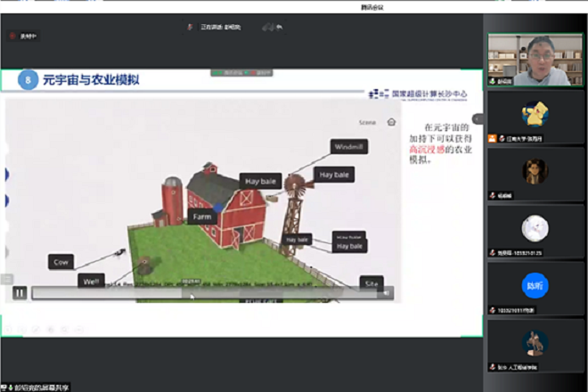588x392 pixels.
Task: Select the blue circle avatar participant
Action: pos(535,285)
